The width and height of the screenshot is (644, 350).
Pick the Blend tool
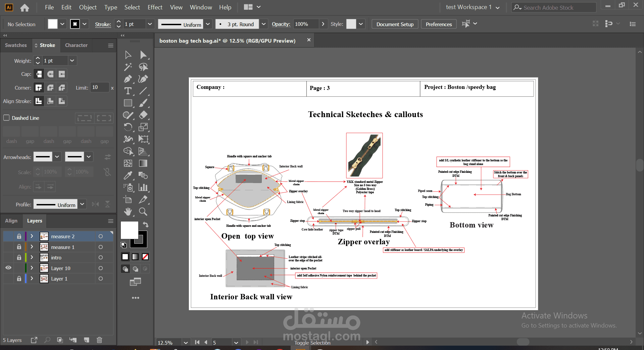coord(143,176)
